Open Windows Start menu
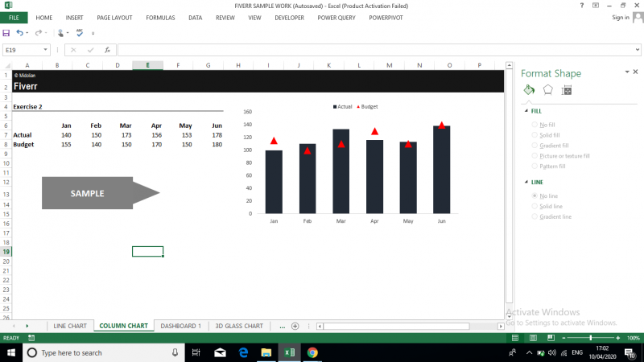 pyautogui.click(x=11, y=352)
